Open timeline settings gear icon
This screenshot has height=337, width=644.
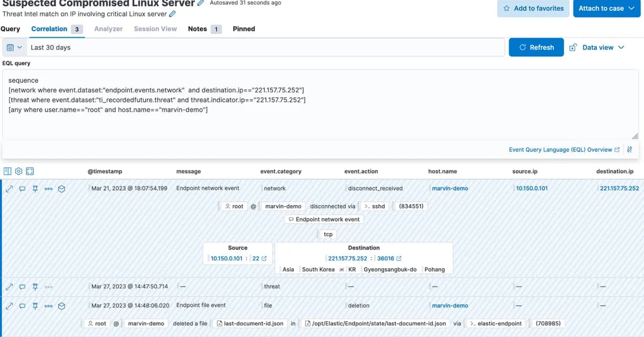tap(19, 171)
